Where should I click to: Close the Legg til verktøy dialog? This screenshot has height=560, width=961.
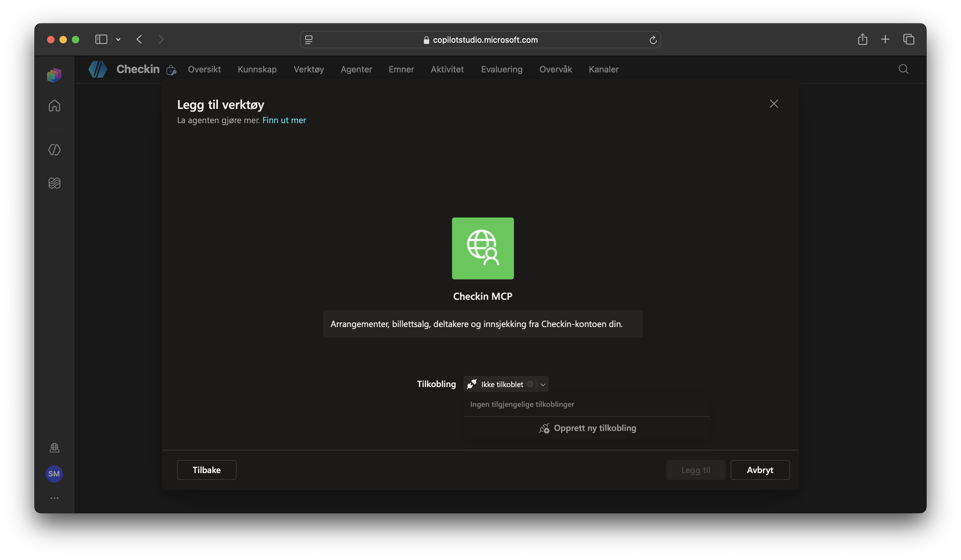click(x=774, y=104)
